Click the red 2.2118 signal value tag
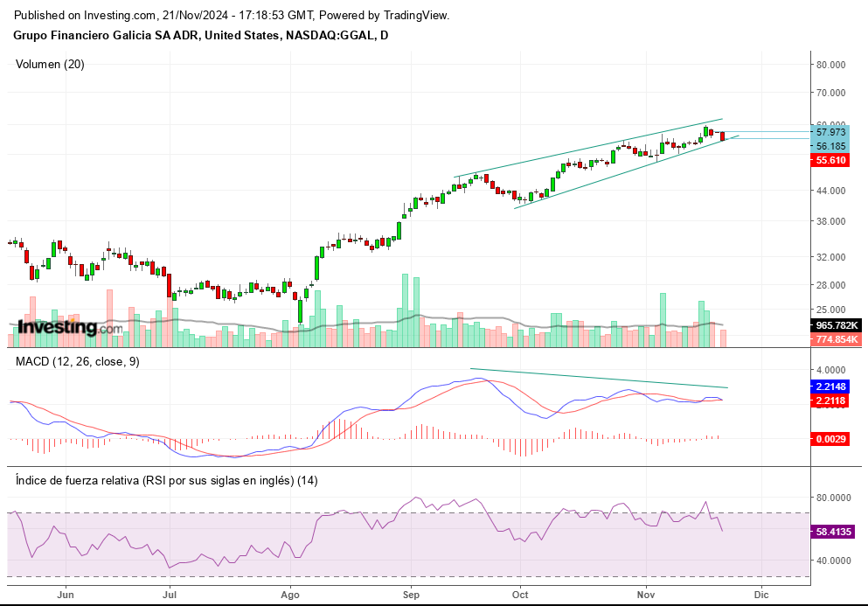 click(830, 401)
